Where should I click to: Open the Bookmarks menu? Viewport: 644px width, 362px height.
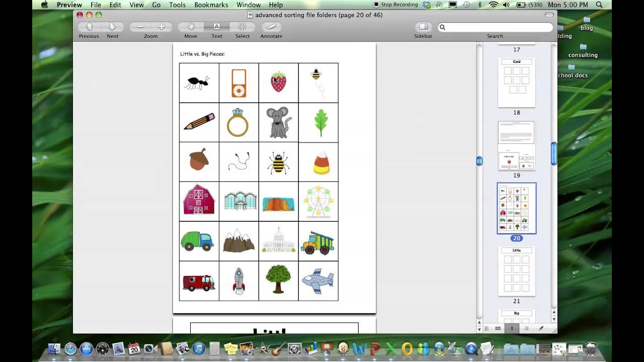[211, 5]
